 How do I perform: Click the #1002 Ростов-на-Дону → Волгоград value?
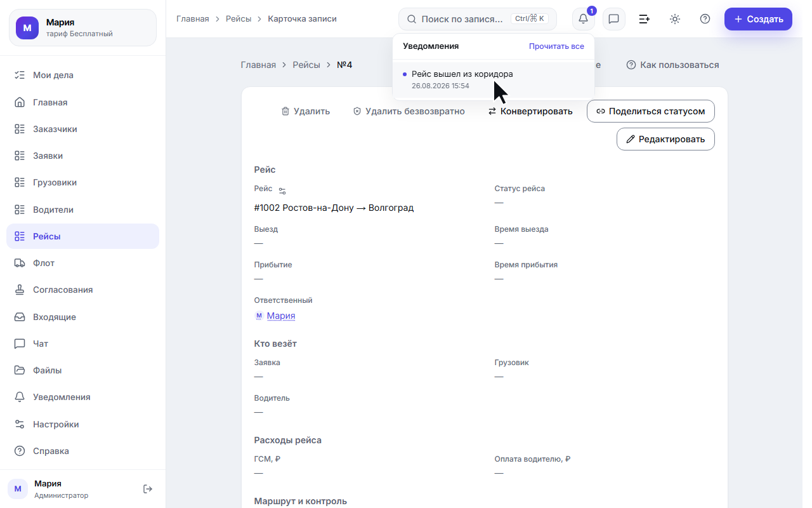coord(334,208)
